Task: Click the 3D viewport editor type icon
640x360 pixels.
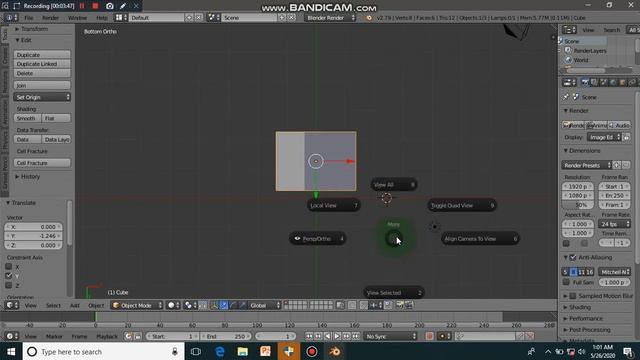Action: pos(11,305)
